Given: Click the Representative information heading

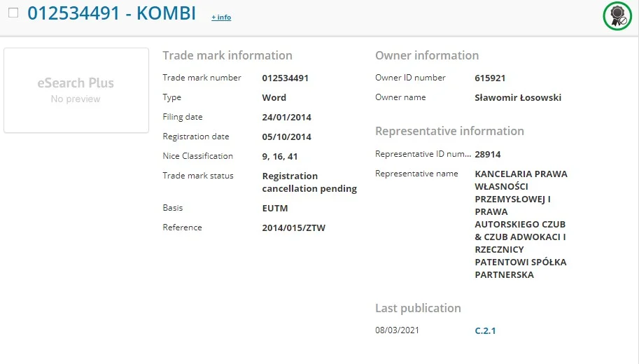Looking at the screenshot, I should pos(449,132).
